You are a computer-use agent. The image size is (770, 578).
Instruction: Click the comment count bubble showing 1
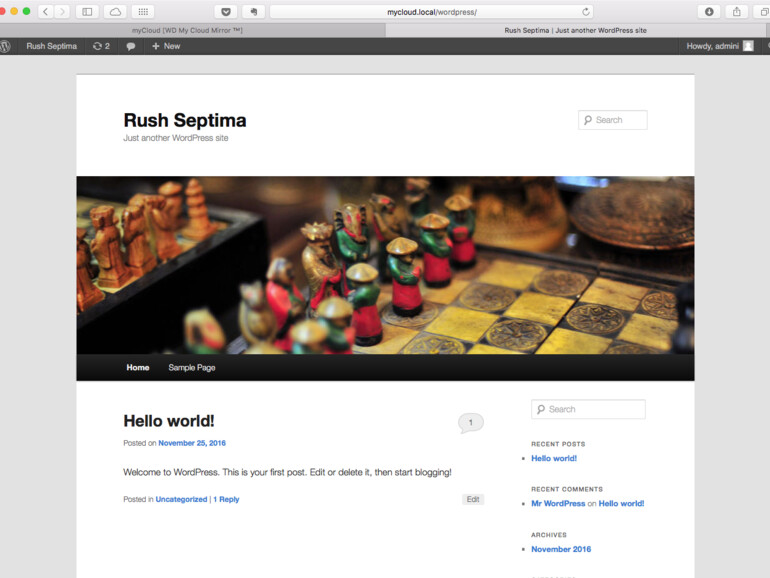coord(470,423)
